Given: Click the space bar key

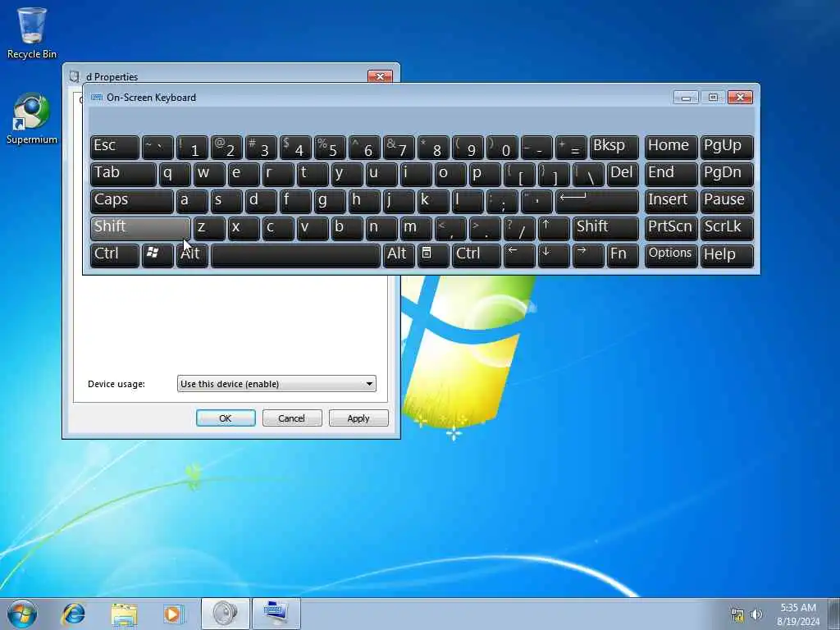Looking at the screenshot, I should point(295,256).
